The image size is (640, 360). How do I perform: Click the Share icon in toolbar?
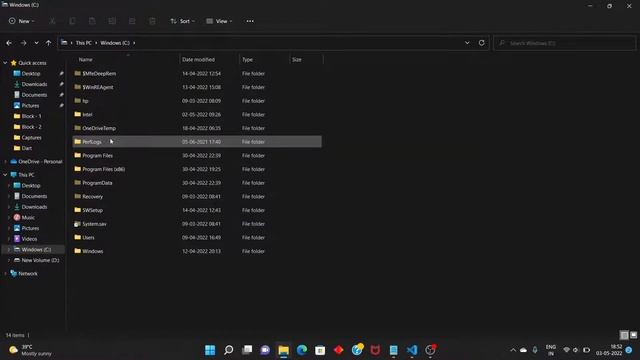coord(132,21)
